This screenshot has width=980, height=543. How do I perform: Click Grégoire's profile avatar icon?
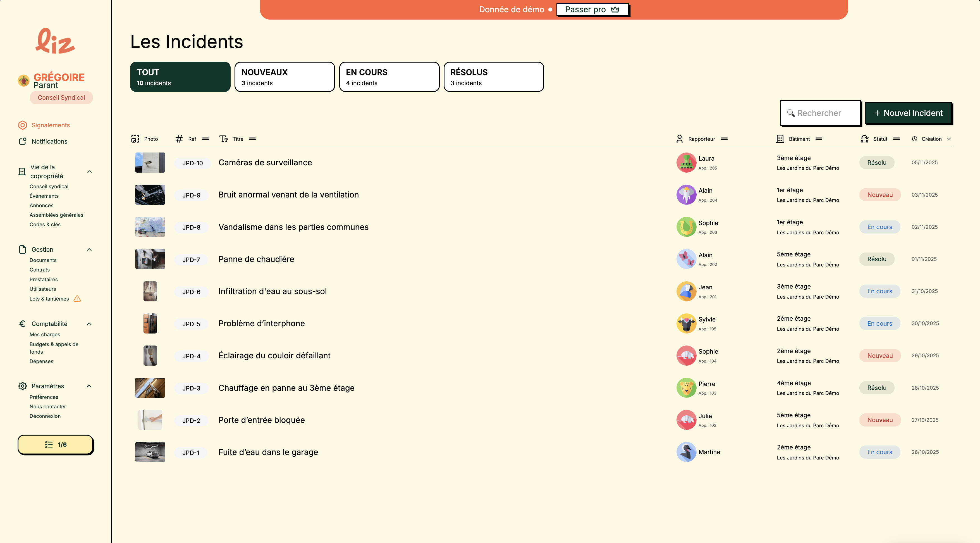[x=23, y=81]
